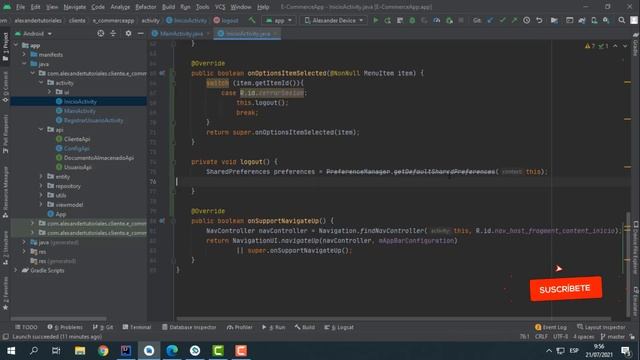This screenshot has height=360, width=640.
Task: Expand the viewmodel package
Action: pyautogui.click(x=41, y=205)
